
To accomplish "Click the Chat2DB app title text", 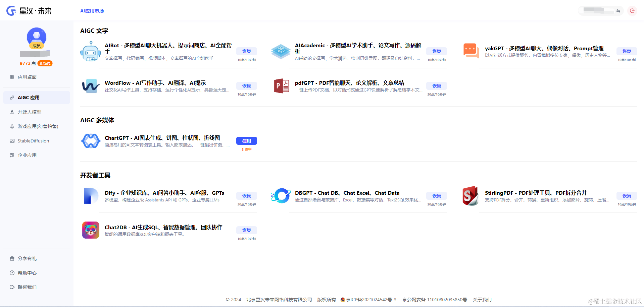I will tap(163, 227).
